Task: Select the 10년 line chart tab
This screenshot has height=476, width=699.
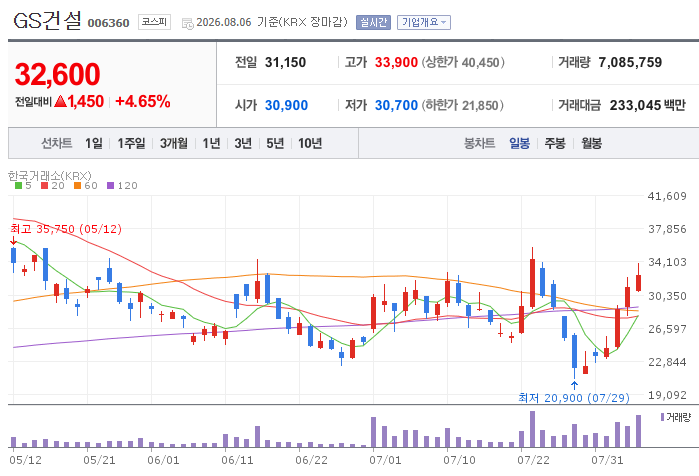Action: point(310,144)
